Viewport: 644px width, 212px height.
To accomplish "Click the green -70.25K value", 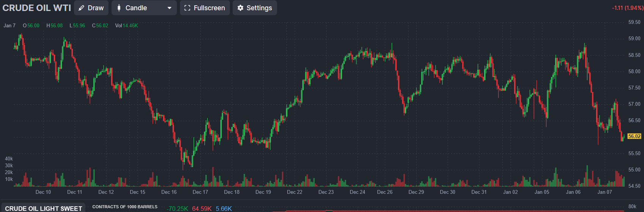I will tap(177, 209).
